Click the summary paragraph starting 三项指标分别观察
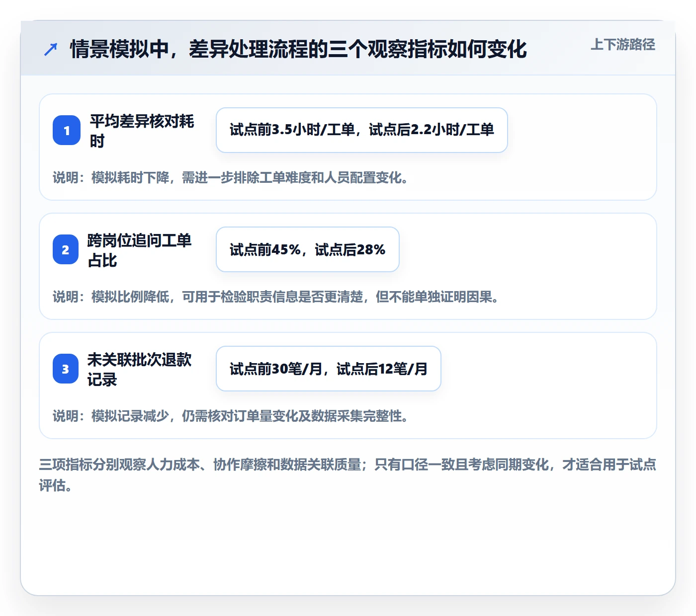696x616 pixels. [x=348, y=475]
